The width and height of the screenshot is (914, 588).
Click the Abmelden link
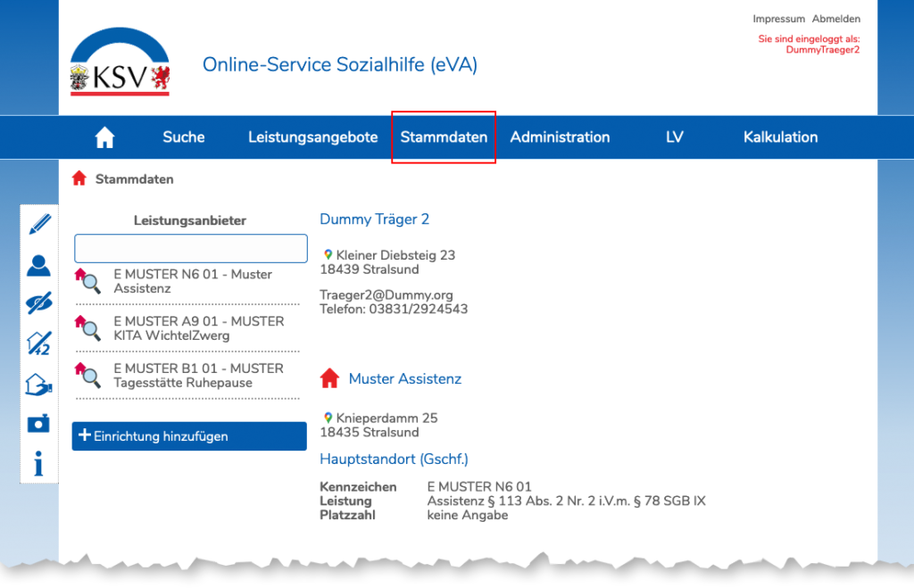pos(836,19)
